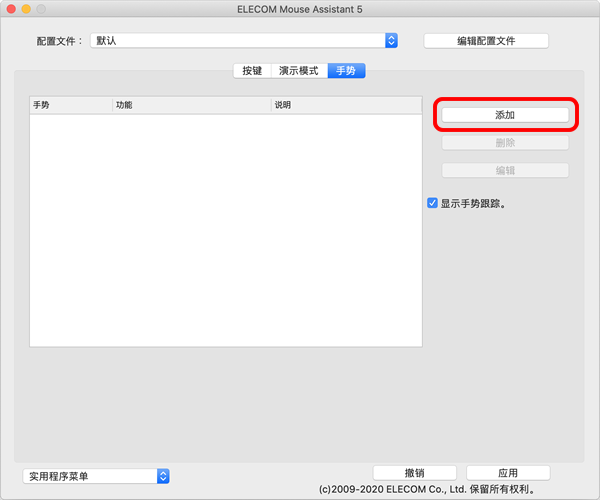
Task: Switch to the 演示模式 tab
Action: (299, 71)
